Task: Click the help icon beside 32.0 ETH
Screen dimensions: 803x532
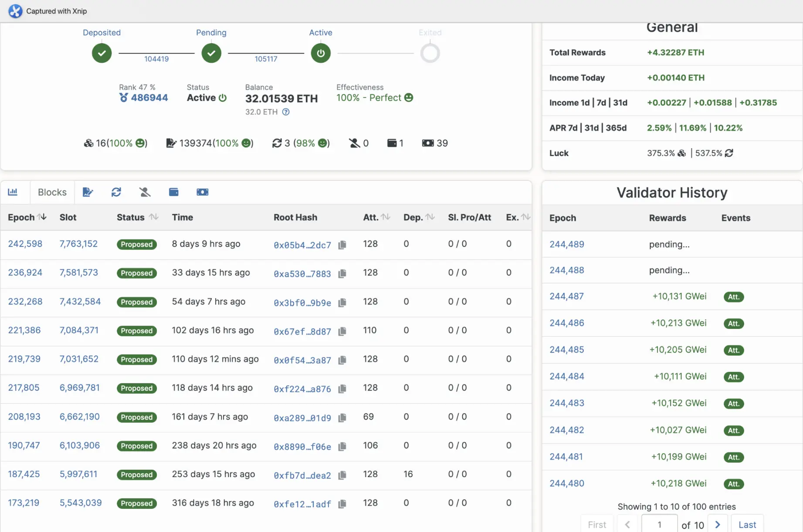Action: (x=286, y=112)
